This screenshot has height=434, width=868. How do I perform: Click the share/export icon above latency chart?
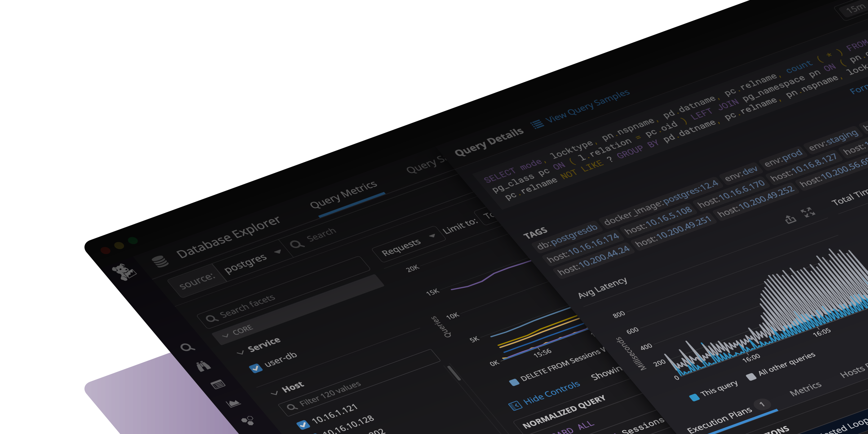click(790, 219)
